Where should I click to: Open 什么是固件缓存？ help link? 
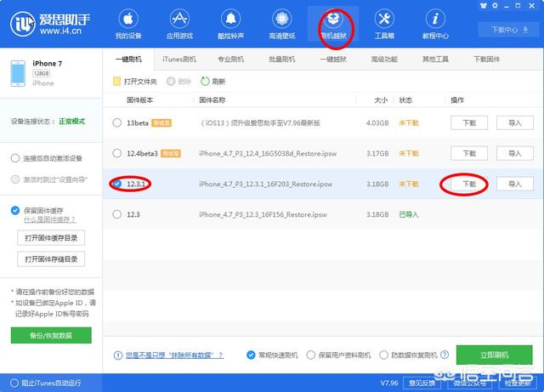pyautogui.click(x=49, y=219)
